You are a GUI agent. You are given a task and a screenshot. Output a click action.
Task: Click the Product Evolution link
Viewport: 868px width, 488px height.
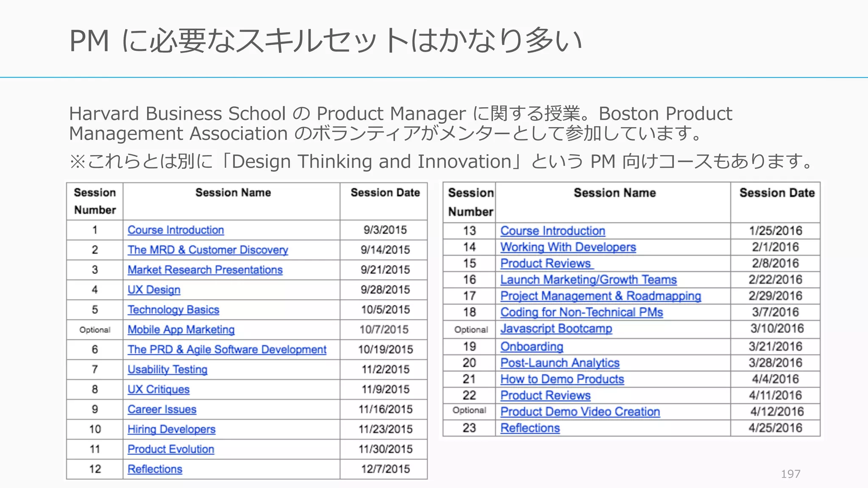[171, 449]
